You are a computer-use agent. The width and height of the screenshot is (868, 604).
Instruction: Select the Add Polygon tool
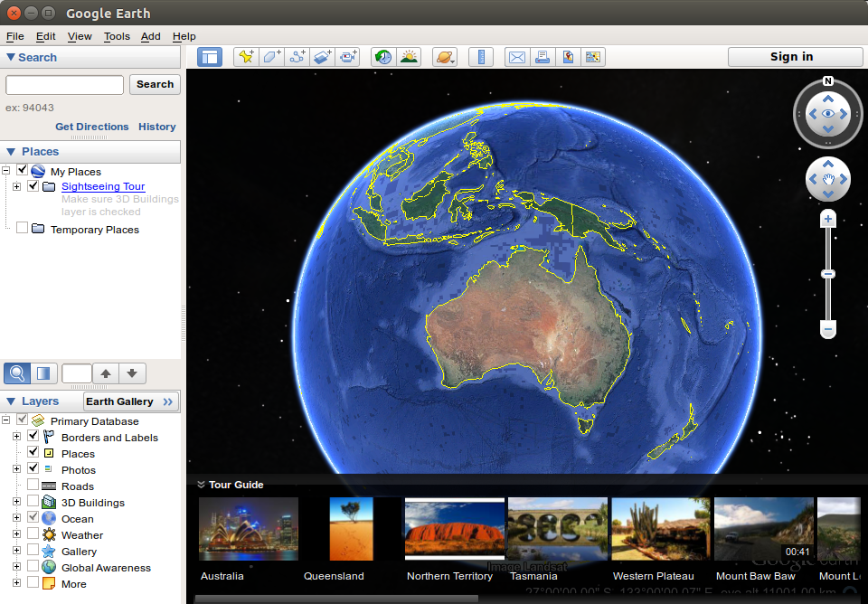(x=271, y=56)
